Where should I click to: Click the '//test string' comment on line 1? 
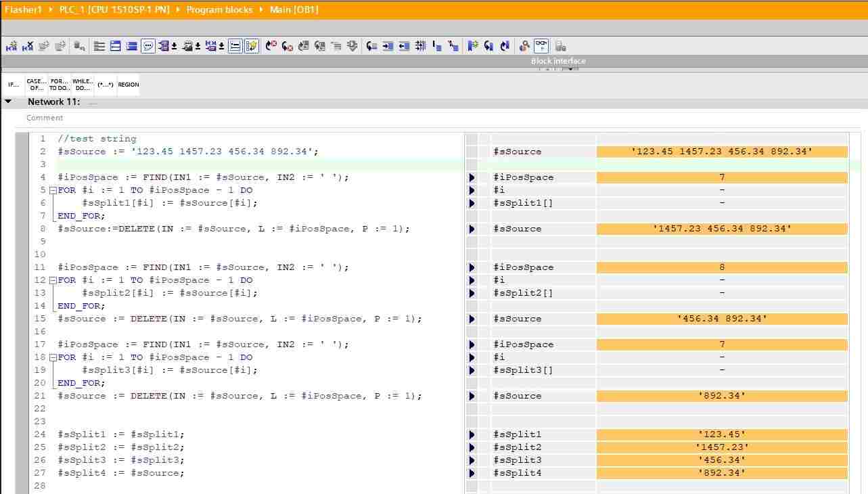(97, 139)
